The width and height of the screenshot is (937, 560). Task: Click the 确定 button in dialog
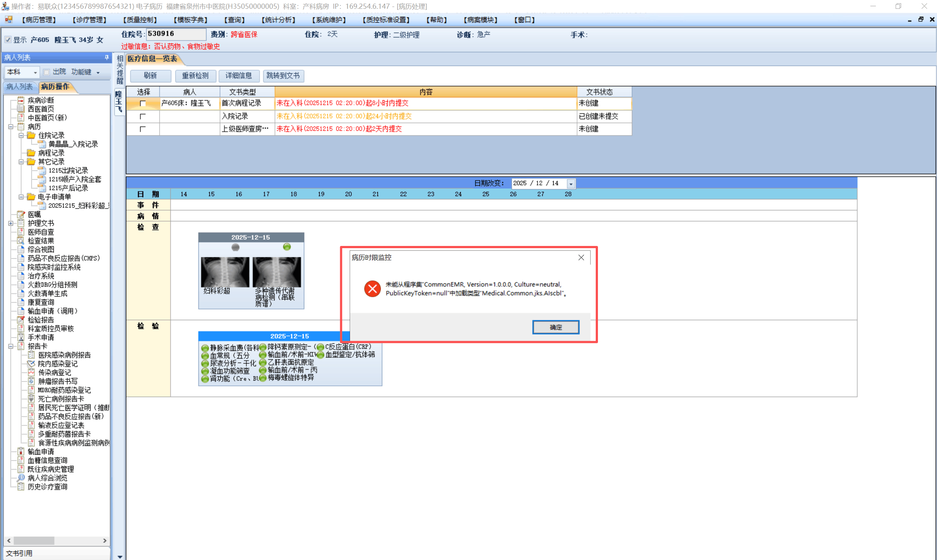555,327
